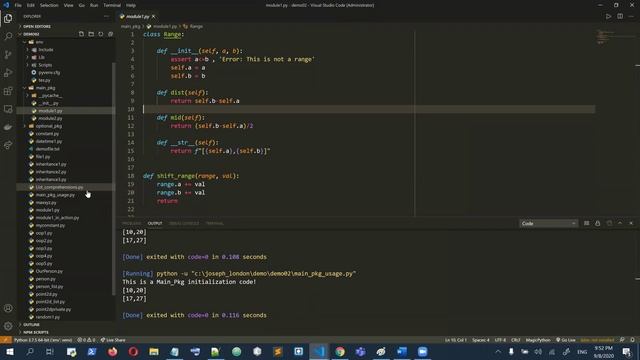Open the Source Control view

click(8, 55)
